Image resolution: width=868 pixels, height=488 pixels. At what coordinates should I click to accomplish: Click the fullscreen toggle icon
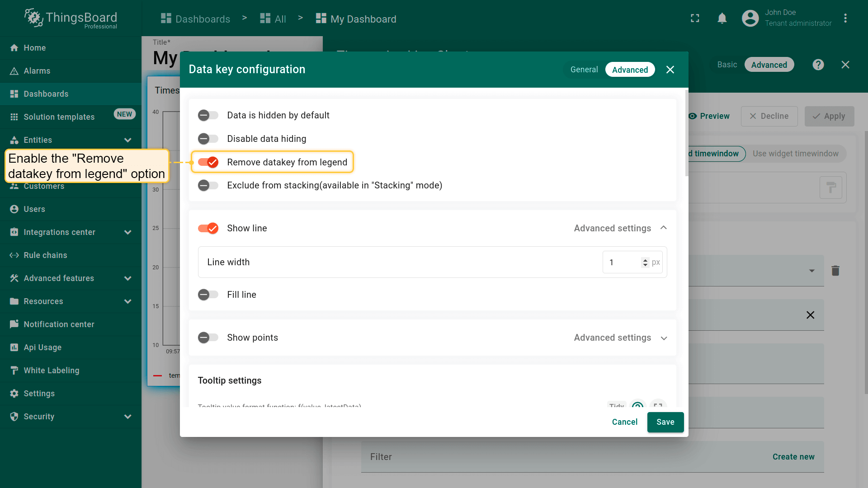pyautogui.click(x=695, y=18)
